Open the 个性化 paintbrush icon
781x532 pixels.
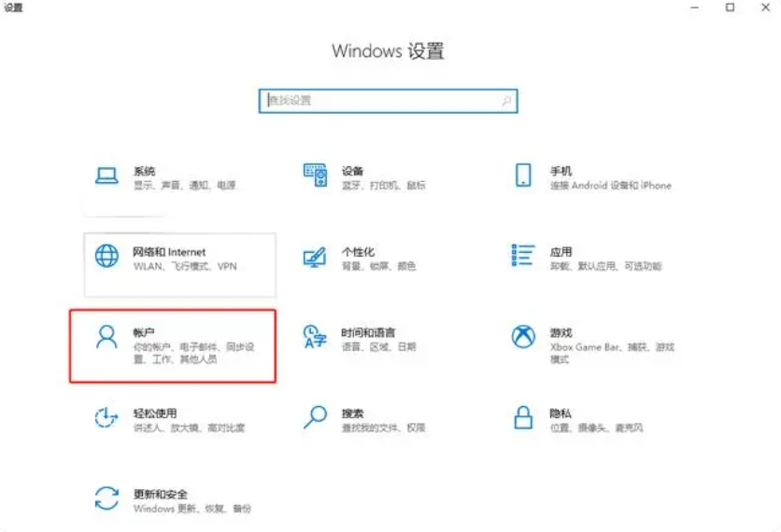316,257
